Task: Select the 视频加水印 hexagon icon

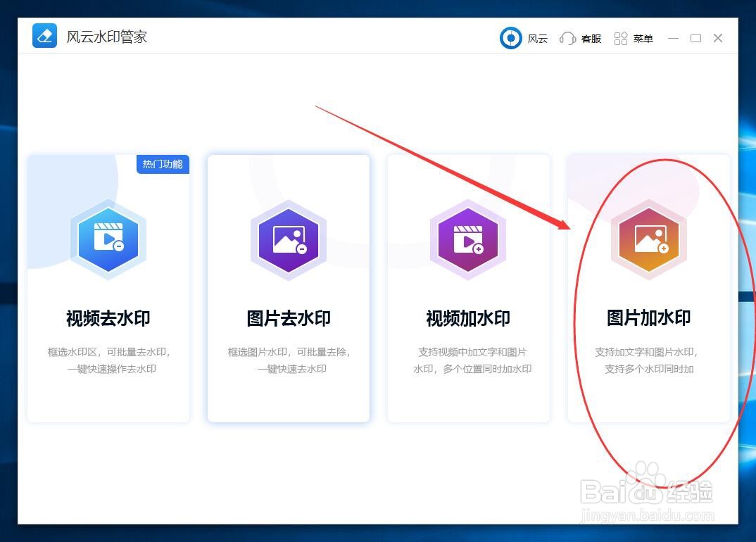Action: point(468,238)
